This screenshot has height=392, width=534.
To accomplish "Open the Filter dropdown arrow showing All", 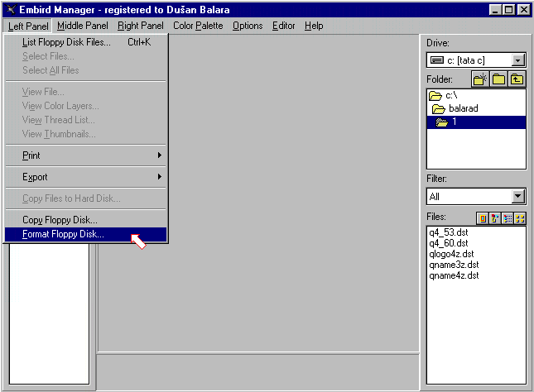I will click(x=518, y=196).
